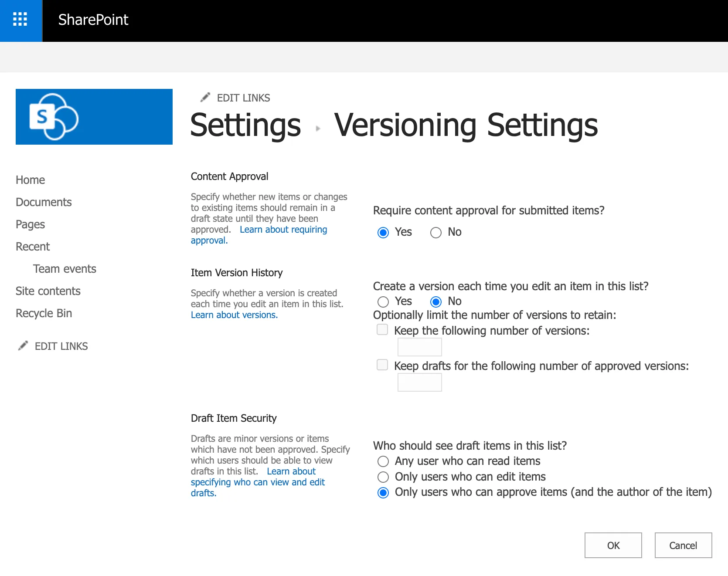Open Learn about specifying who can view drafts
The width and height of the screenshot is (728, 576).
click(258, 482)
